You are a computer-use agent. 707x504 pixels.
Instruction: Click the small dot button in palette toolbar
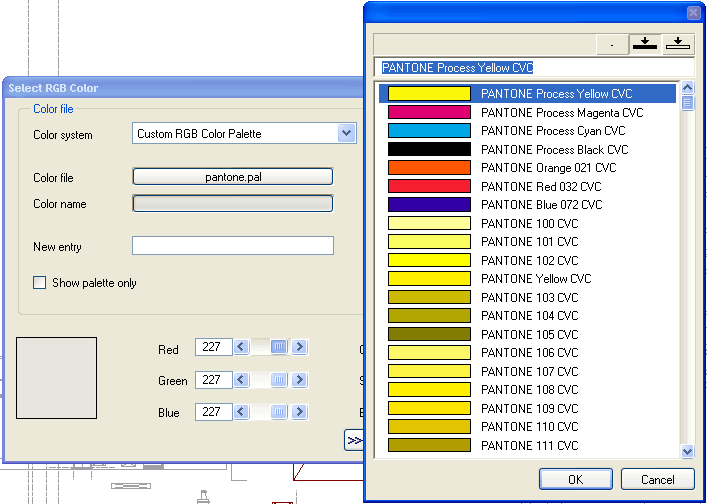tap(612, 44)
